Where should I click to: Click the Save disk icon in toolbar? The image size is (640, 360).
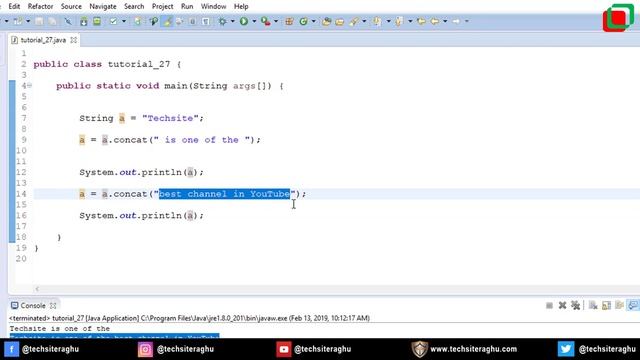[x=39, y=21]
